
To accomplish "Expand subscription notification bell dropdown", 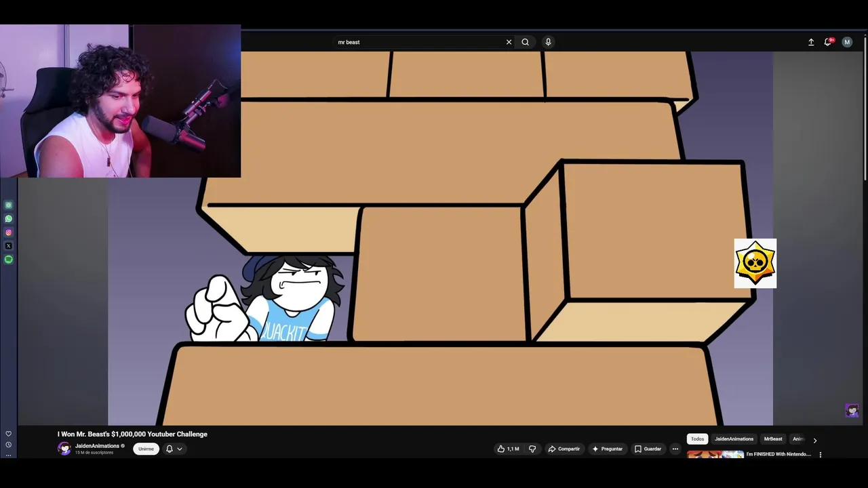I will pos(174,449).
